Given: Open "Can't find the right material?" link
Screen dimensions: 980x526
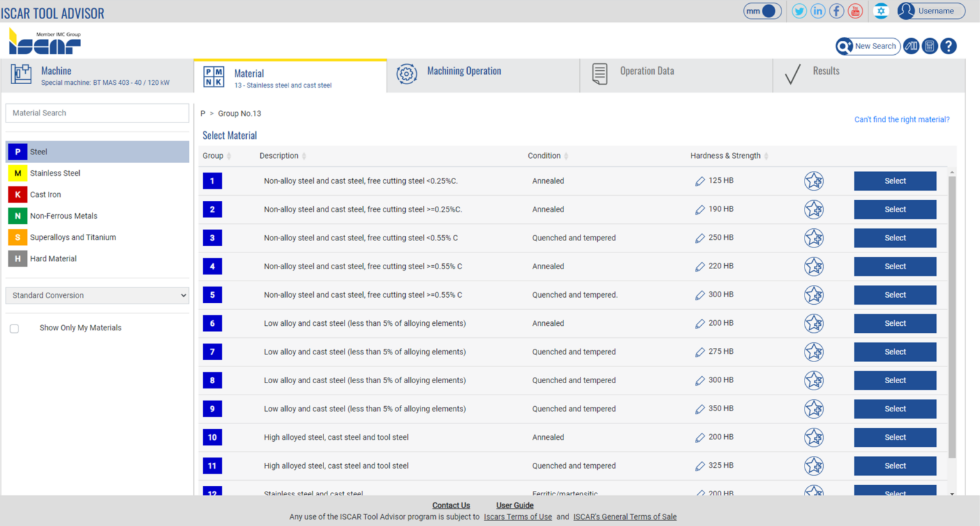Looking at the screenshot, I should tap(901, 119).
